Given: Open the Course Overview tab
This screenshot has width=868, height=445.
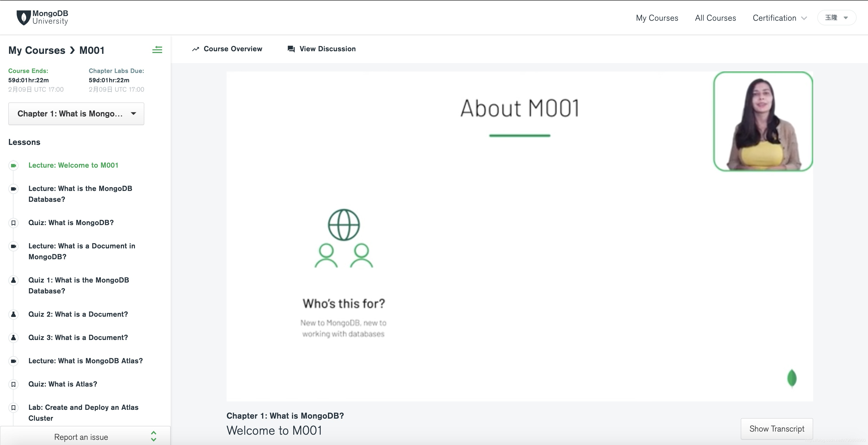Looking at the screenshot, I should tap(227, 49).
